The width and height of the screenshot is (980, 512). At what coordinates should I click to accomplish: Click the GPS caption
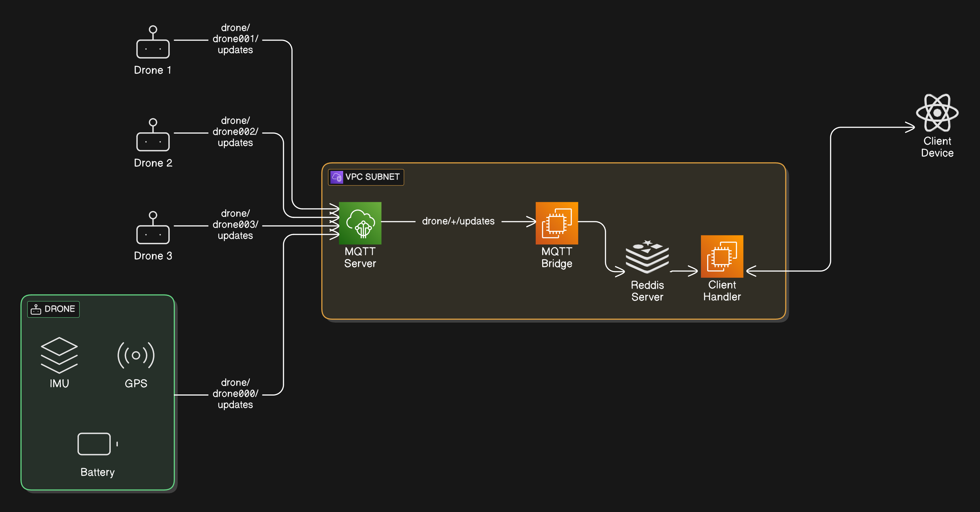pyautogui.click(x=136, y=383)
